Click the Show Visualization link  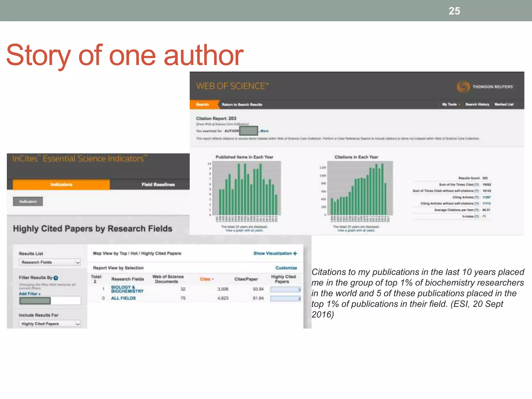point(273,253)
